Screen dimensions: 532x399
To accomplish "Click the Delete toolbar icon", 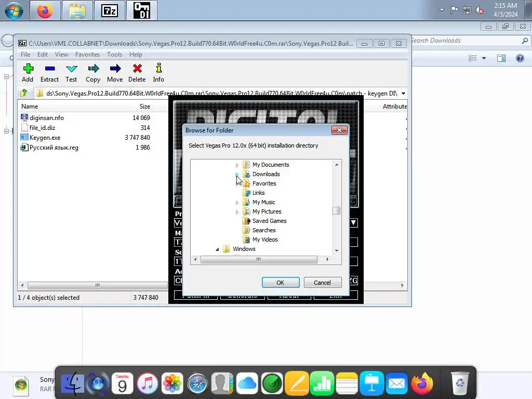I will (x=137, y=73).
